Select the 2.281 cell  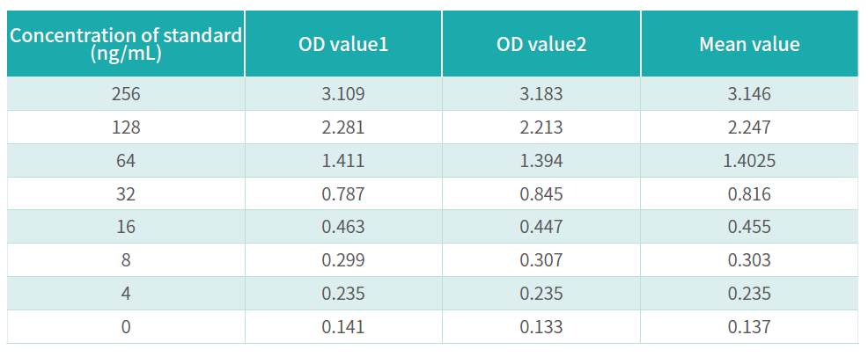(x=343, y=127)
